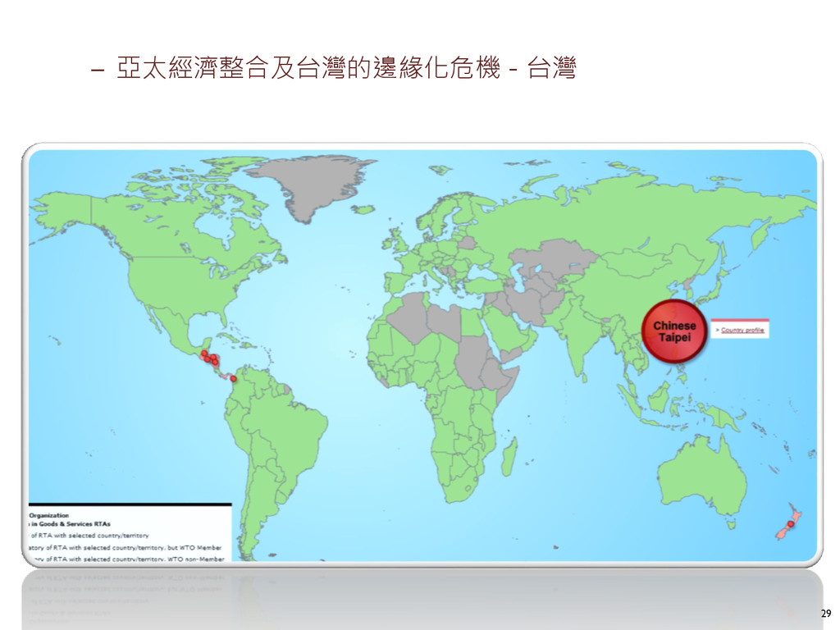Open the Country profile link

(742, 330)
